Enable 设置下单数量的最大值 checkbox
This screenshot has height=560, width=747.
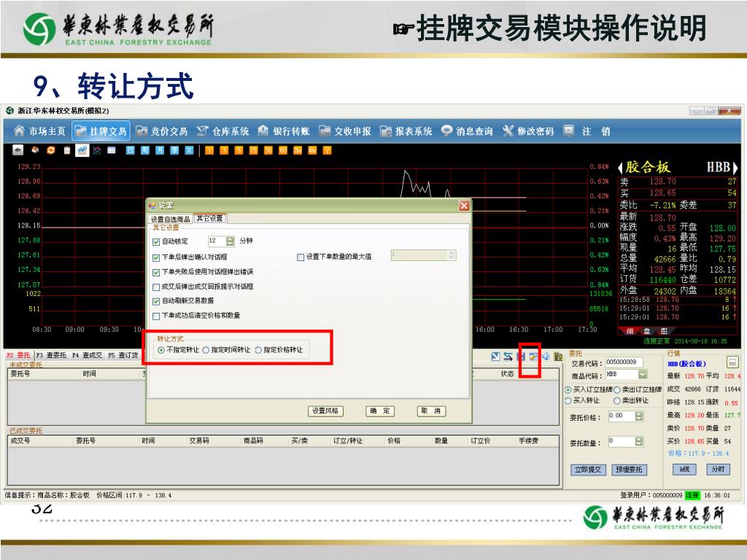point(300,257)
